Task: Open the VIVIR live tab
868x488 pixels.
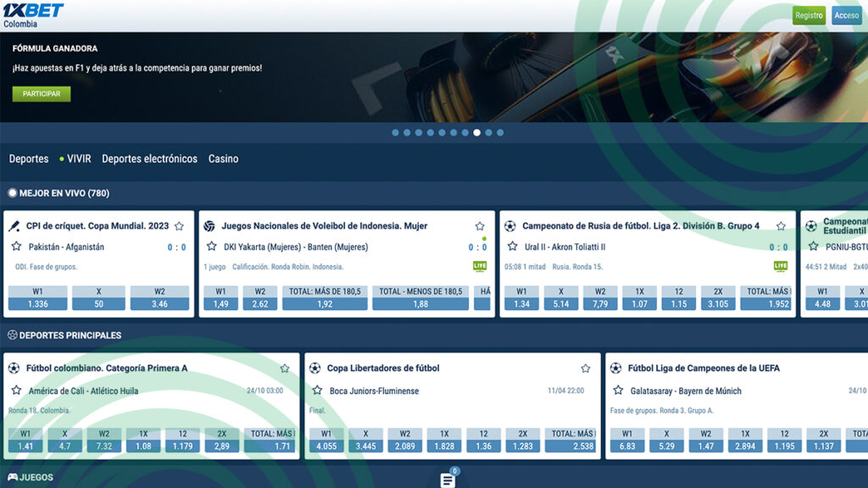Action: [x=75, y=158]
